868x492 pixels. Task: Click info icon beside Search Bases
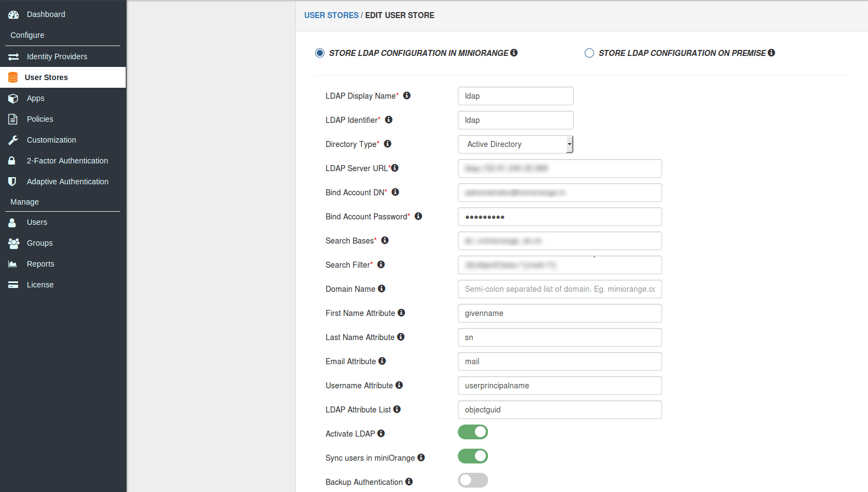(x=385, y=240)
